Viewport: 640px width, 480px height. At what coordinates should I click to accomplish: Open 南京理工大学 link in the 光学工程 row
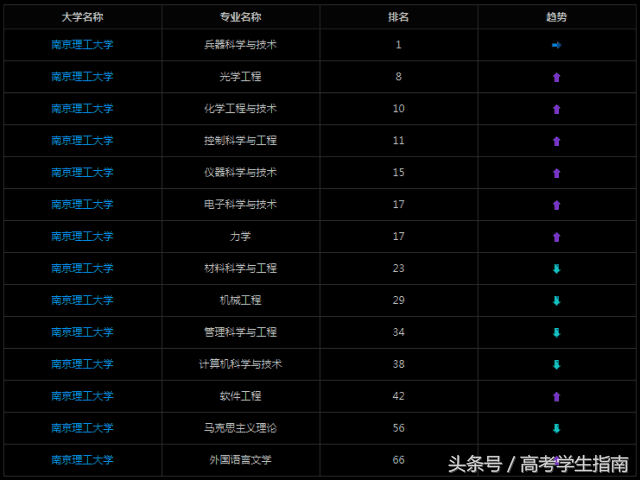[82, 76]
